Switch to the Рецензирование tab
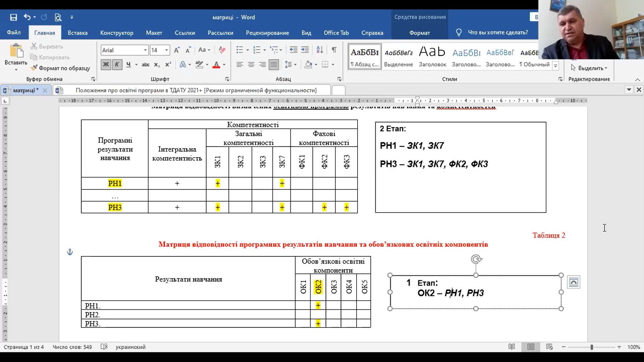 coord(267,33)
